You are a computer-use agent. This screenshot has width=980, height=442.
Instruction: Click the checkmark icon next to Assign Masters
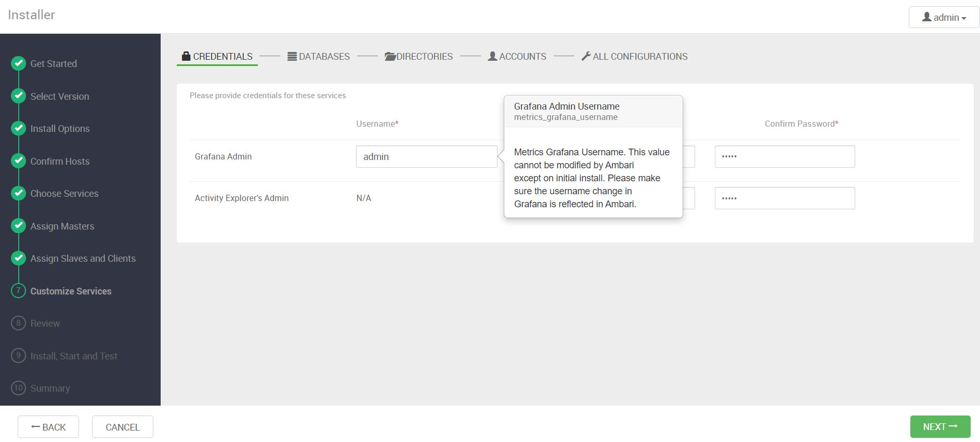(19, 226)
